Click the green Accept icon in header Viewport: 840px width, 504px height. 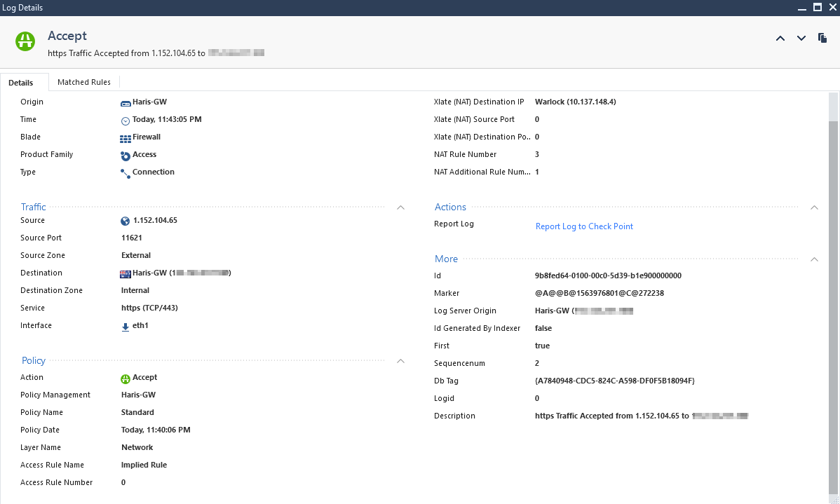tap(26, 41)
